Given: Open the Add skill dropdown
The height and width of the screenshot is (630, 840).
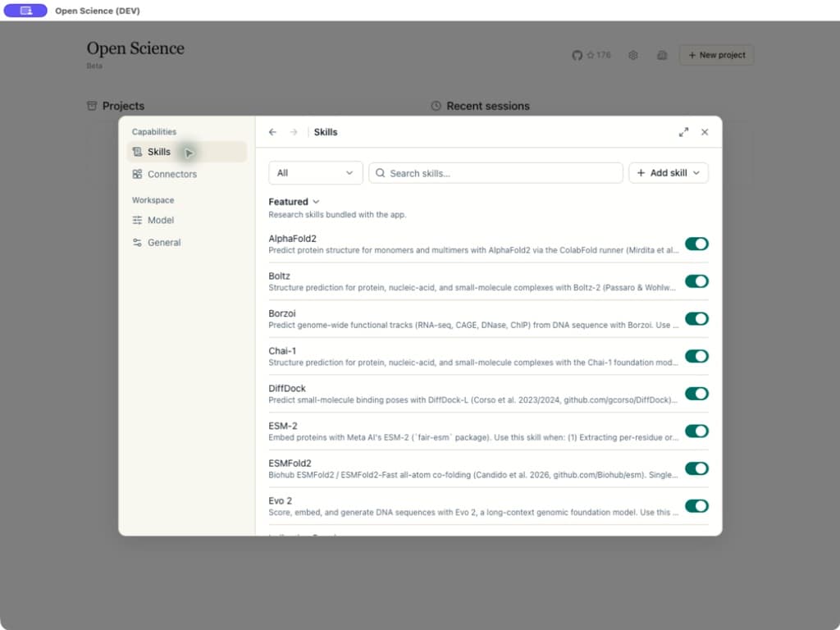Looking at the screenshot, I should 668,173.
